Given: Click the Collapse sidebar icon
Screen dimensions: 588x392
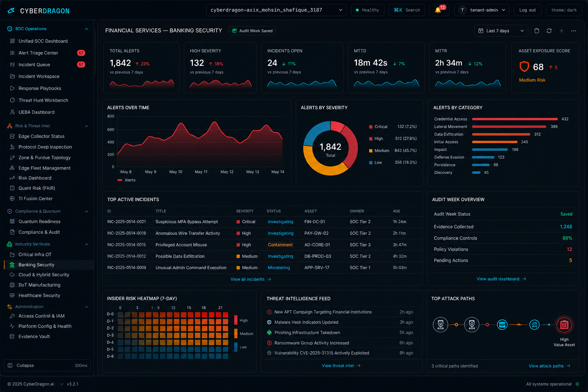Looking at the screenshot, I should pos(10,366).
